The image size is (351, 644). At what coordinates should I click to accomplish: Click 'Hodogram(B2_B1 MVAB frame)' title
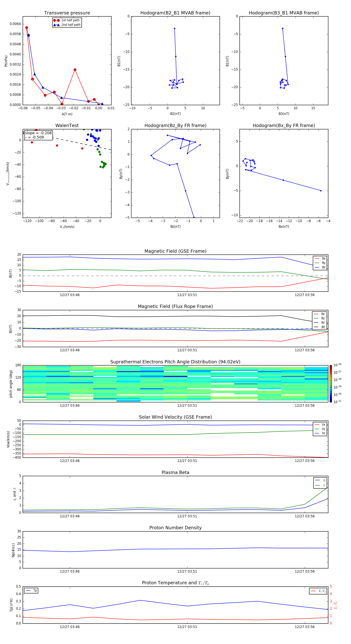175,13
